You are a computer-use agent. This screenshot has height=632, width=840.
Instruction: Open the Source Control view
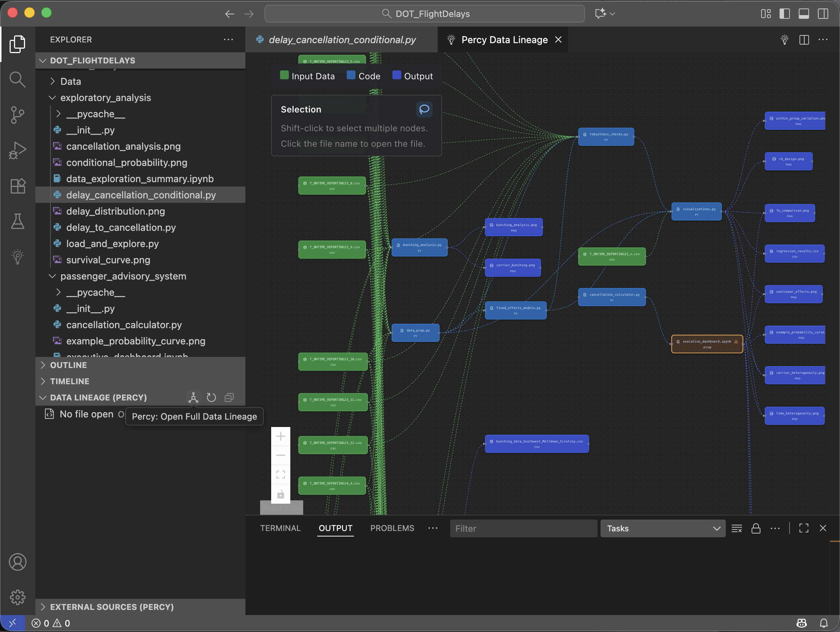(x=17, y=115)
